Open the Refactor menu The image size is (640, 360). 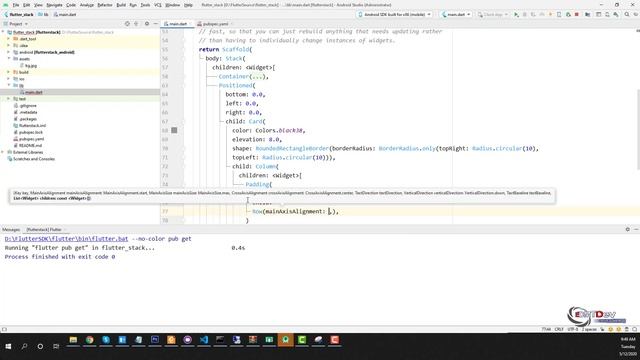tap(104, 5)
